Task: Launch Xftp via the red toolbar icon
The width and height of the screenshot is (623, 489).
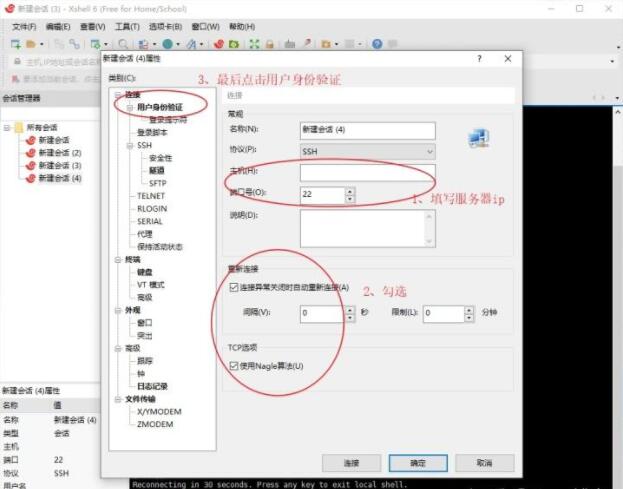Action: point(219,44)
